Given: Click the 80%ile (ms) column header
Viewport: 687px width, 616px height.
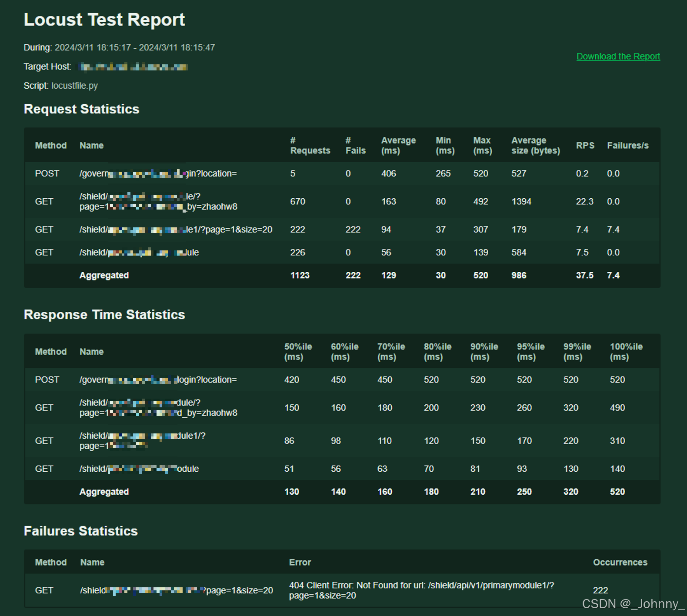Looking at the screenshot, I should coord(438,352).
